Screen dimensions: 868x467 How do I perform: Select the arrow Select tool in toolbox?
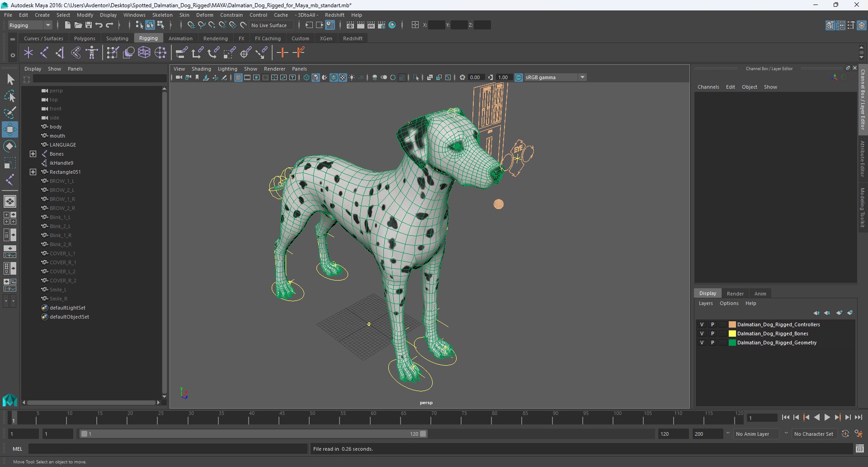pos(10,80)
